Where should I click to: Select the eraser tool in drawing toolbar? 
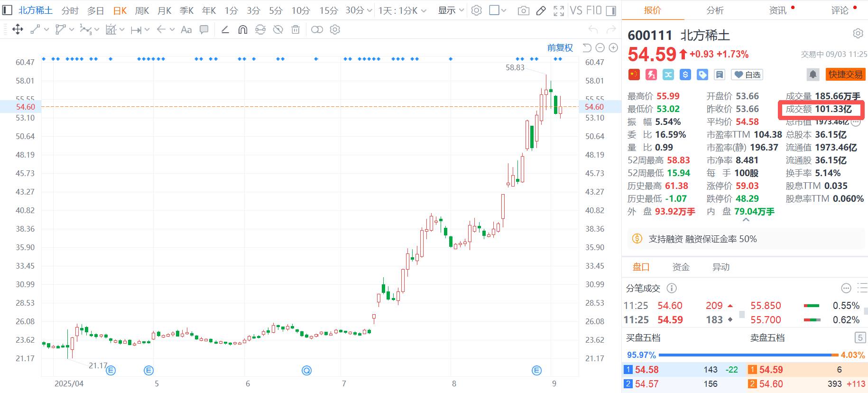(x=225, y=29)
